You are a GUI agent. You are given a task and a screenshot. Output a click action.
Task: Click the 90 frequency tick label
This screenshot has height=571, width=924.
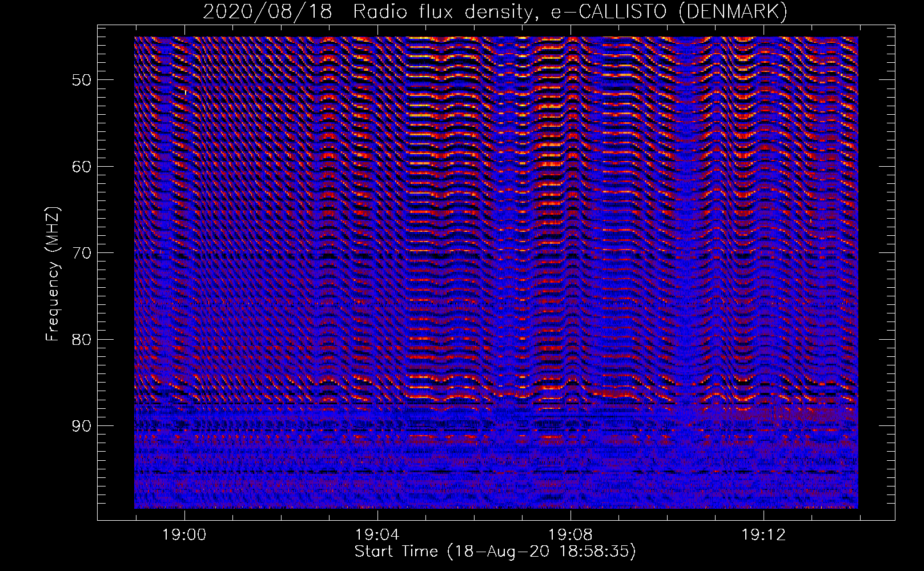81,426
